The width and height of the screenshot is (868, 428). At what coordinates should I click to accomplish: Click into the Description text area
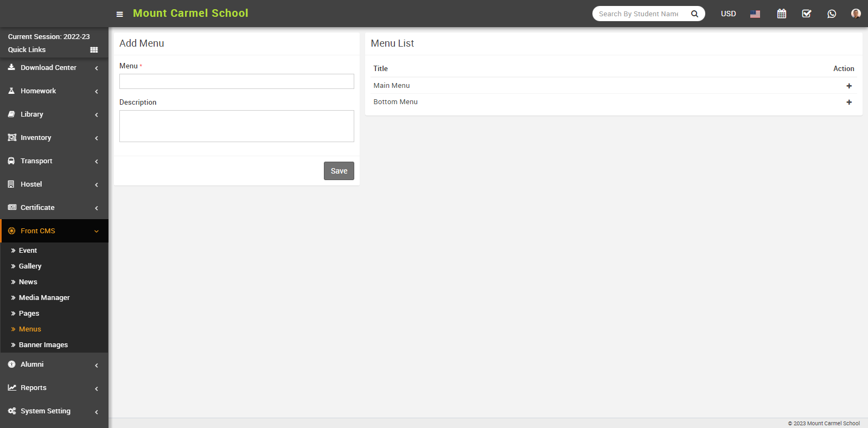[x=237, y=126]
